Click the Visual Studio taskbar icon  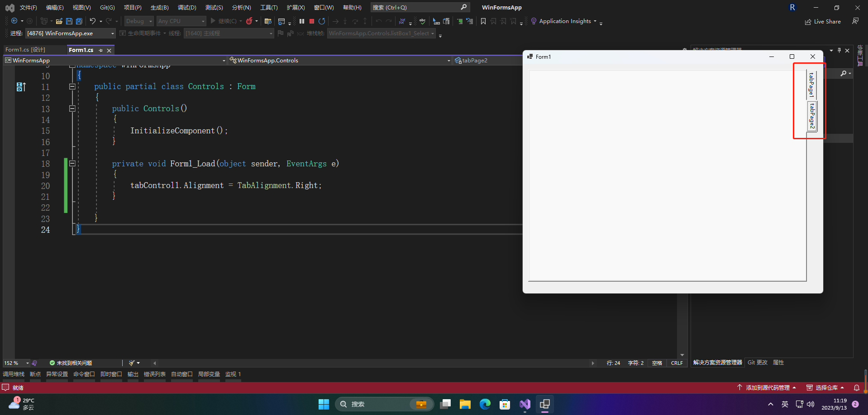(x=525, y=404)
